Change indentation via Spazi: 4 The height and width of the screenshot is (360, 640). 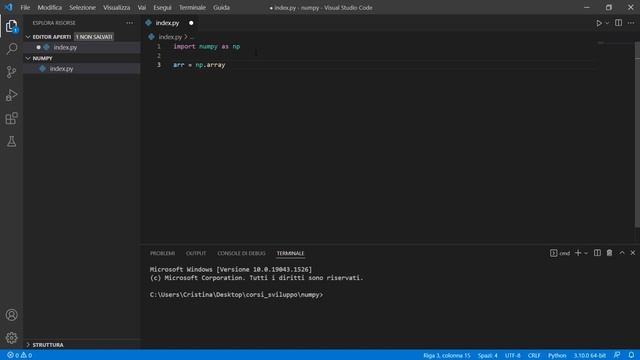tap(488, 355)
